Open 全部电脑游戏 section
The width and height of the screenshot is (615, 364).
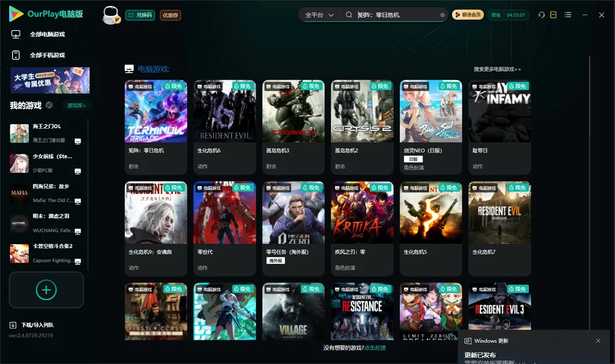click(x=47, y=34)
